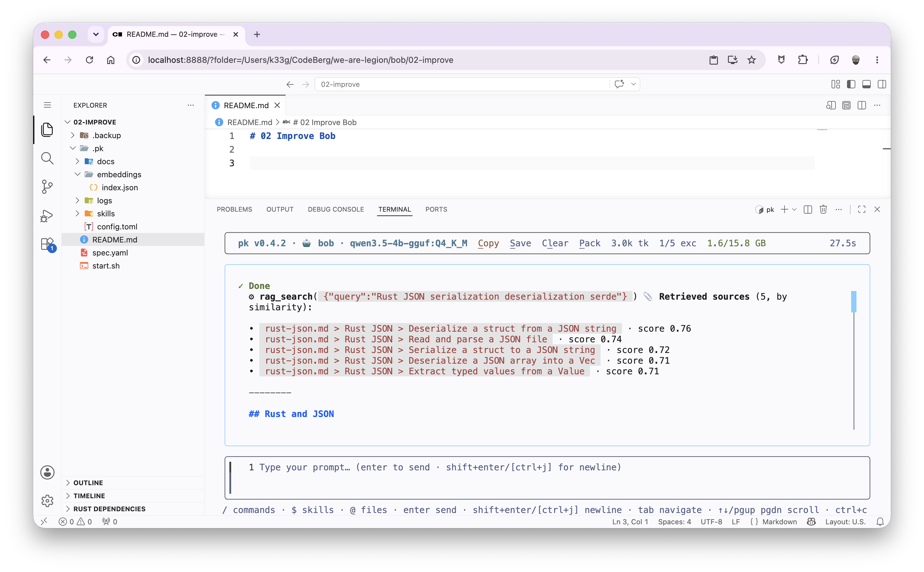Click Explorer views and more actions ellipsis
The height and width of the screenshot is (572, 924).
[x=190, y=105]
